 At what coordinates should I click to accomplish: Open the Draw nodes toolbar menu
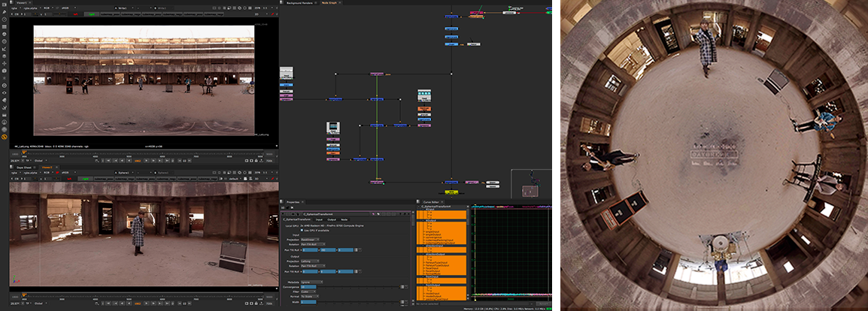[x=5, y=12]
